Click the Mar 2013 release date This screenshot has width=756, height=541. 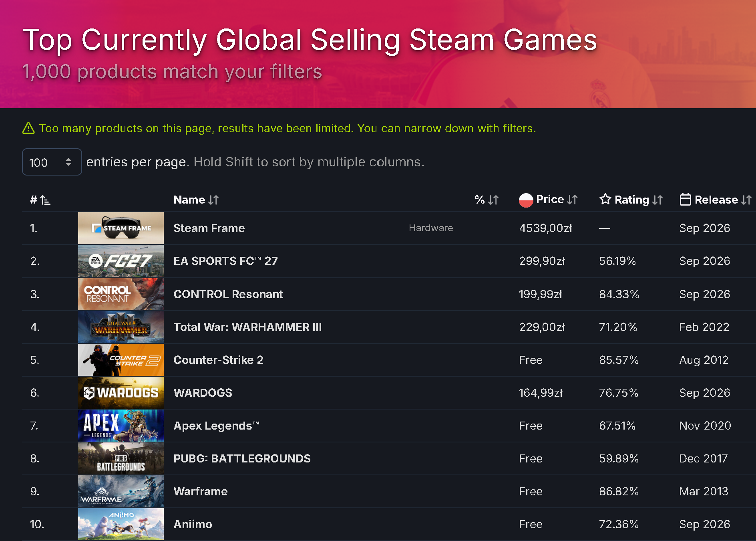[704, 491]
